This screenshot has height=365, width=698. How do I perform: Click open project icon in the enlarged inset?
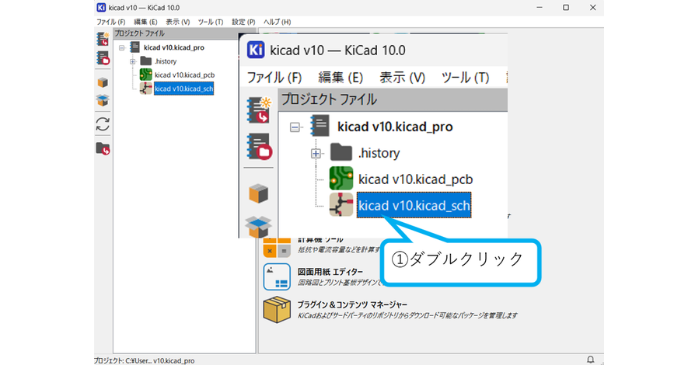click(x=259, y=146)
